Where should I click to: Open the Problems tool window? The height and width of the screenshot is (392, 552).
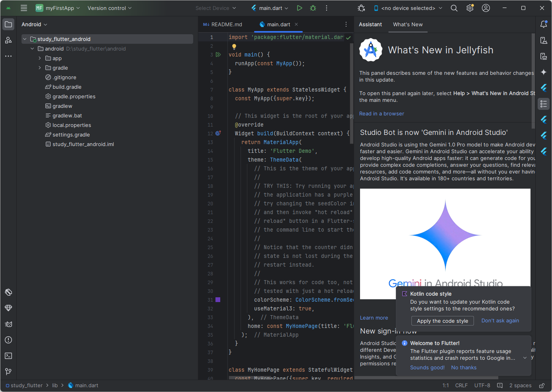pos(8,340)
